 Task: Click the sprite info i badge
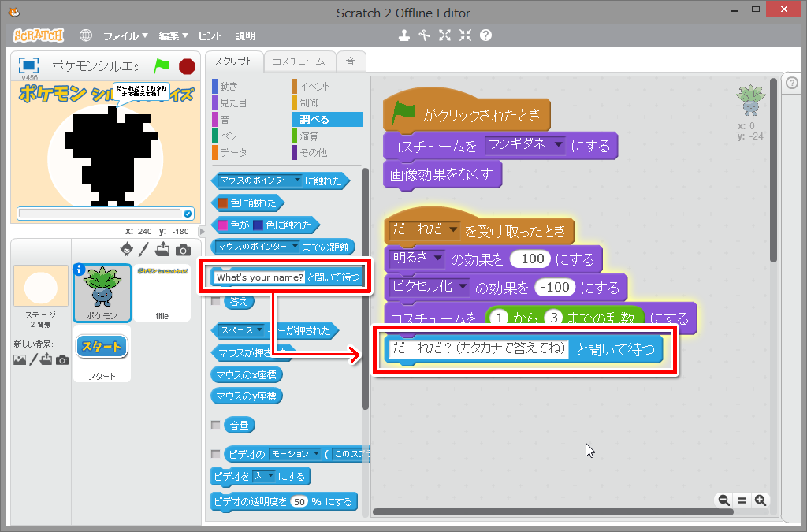click(79, 269)
